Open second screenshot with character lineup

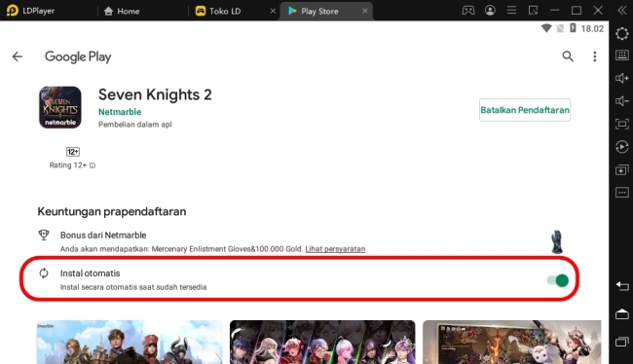tap(322, 343)
